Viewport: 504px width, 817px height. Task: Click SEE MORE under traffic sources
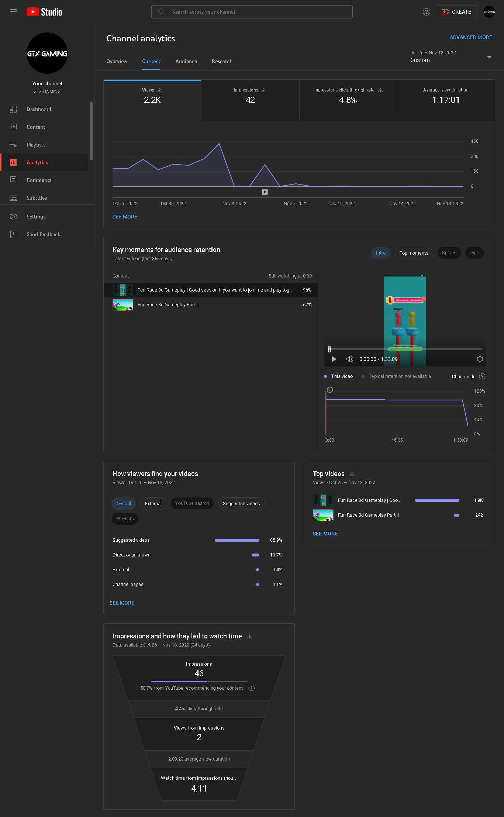click(x=122, y=603)
